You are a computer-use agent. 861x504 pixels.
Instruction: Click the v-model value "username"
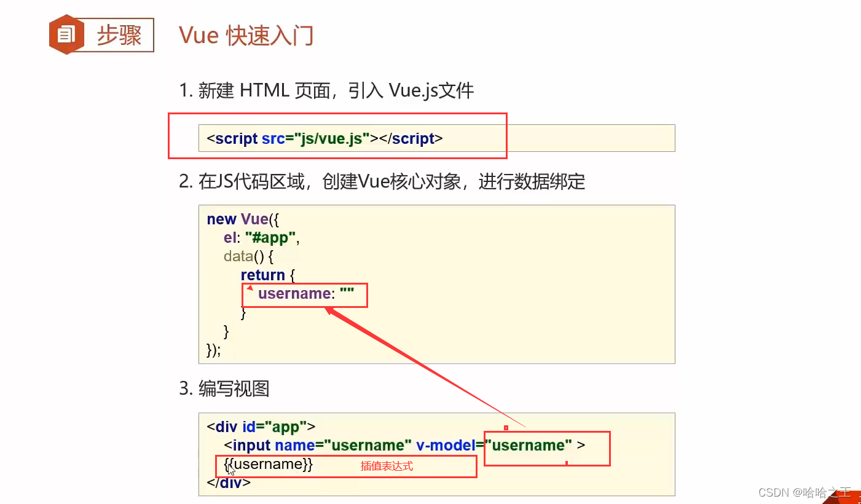[x=529, y=445]
